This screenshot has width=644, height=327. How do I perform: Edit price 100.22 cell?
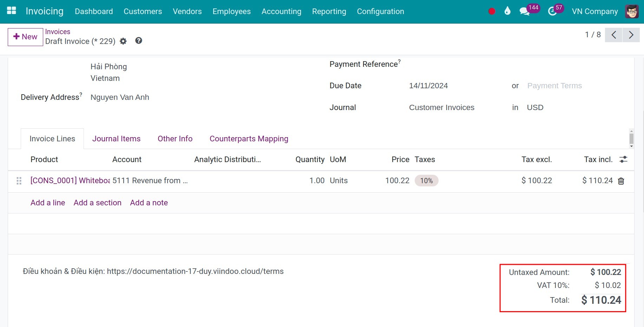click(x=397, y=181)
